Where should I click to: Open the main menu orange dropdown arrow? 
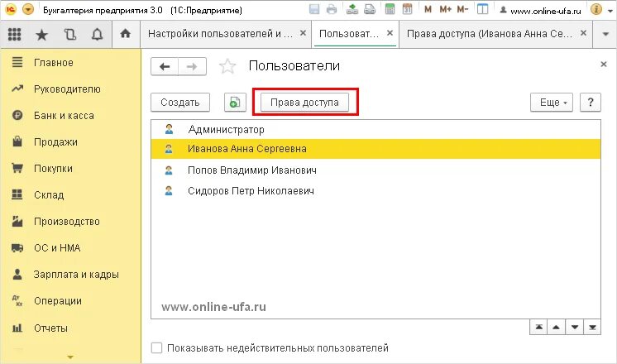[x=28, y=9]
